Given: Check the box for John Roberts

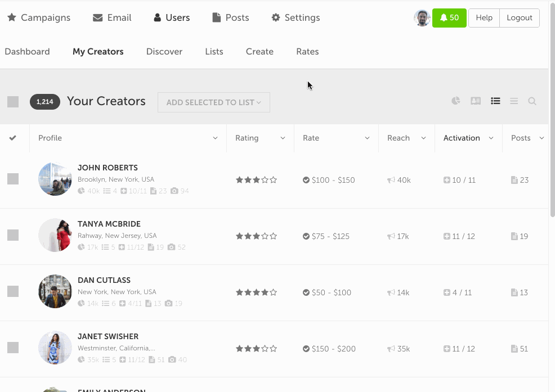Looking at the screenshot, I should pyautogui.click(x=13, y=179).
